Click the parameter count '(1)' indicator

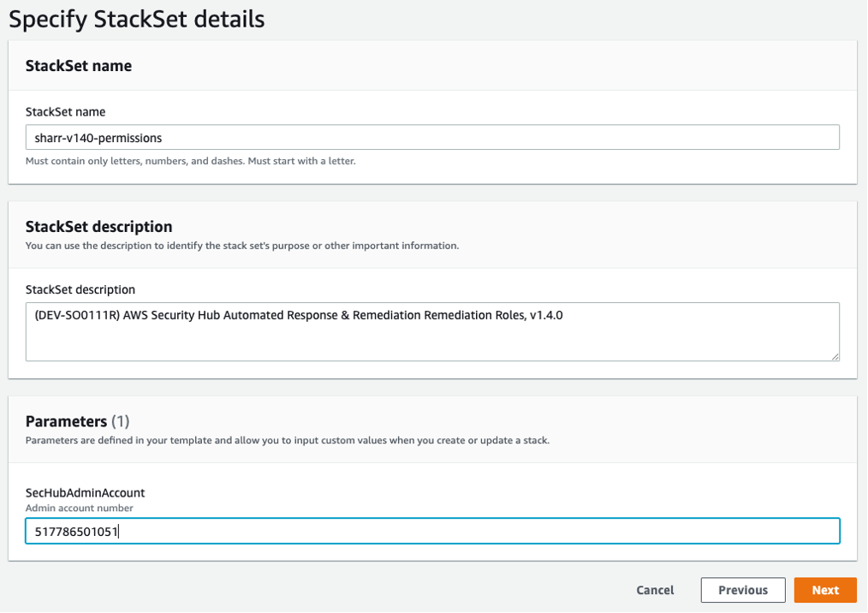[120, 421]
